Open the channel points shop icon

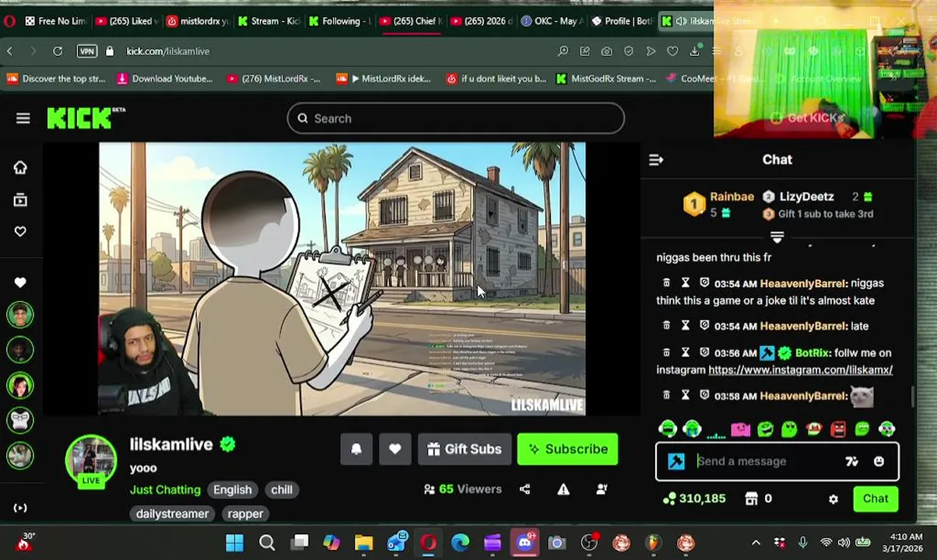coord(751,499)
